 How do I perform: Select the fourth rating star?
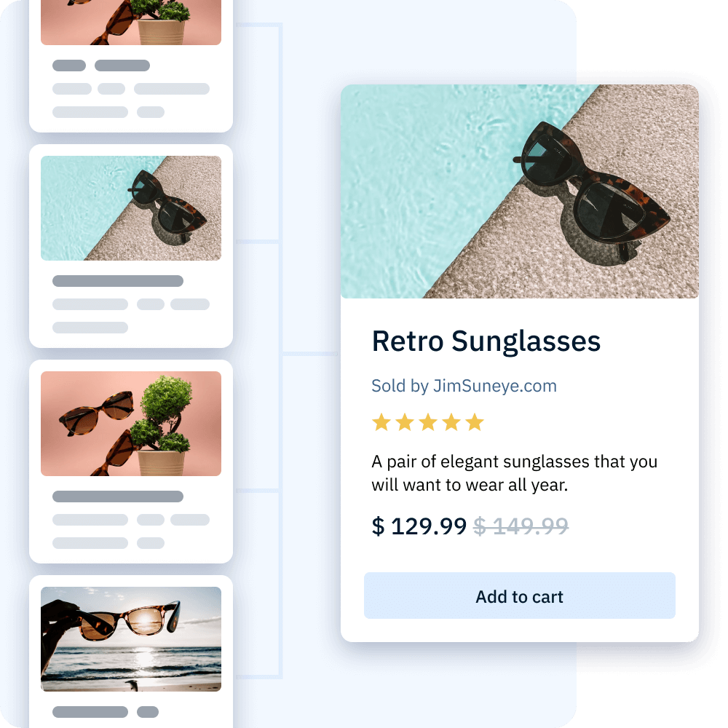point(451,422)
